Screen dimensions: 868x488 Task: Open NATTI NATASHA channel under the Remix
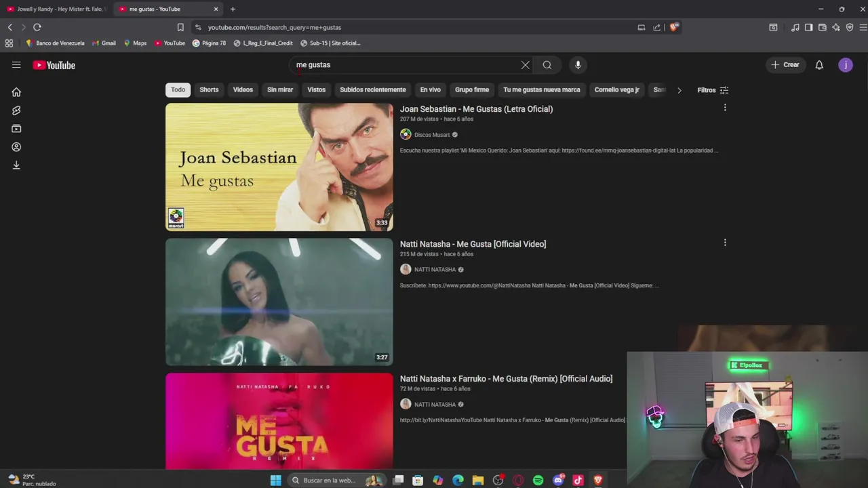[x=435, y=405]
